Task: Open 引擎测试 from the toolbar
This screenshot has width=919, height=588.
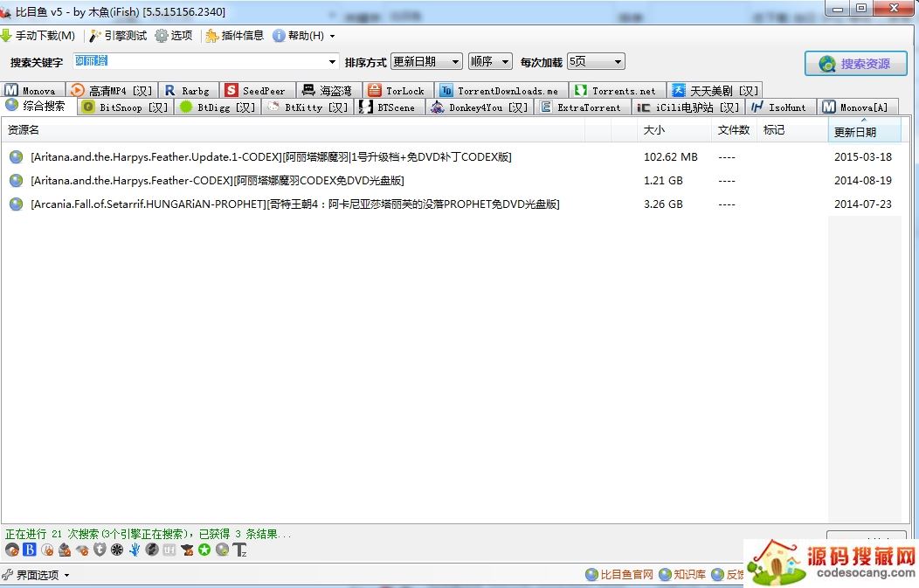Action: (x=118, y=36)
